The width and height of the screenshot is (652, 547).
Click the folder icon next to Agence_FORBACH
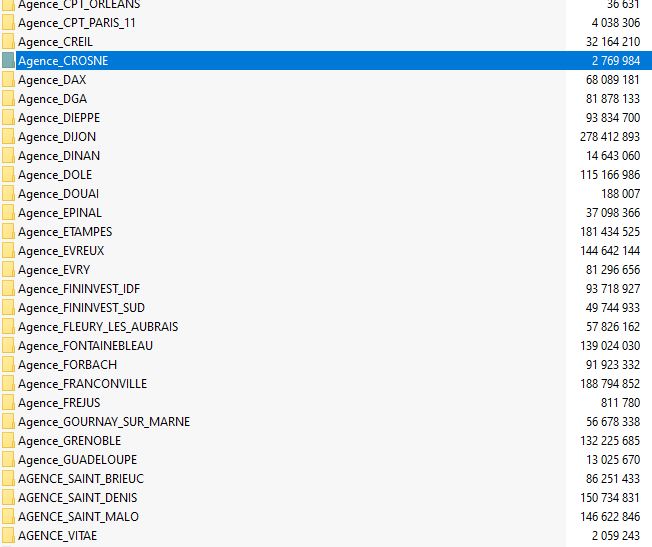[x=8, y=365]
